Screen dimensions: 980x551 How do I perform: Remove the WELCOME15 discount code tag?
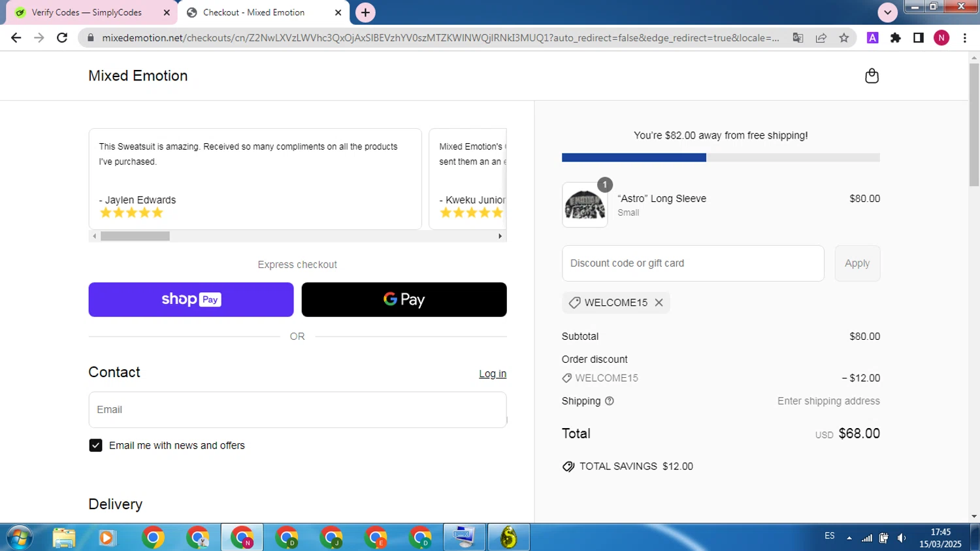click(x=659, y=303)
